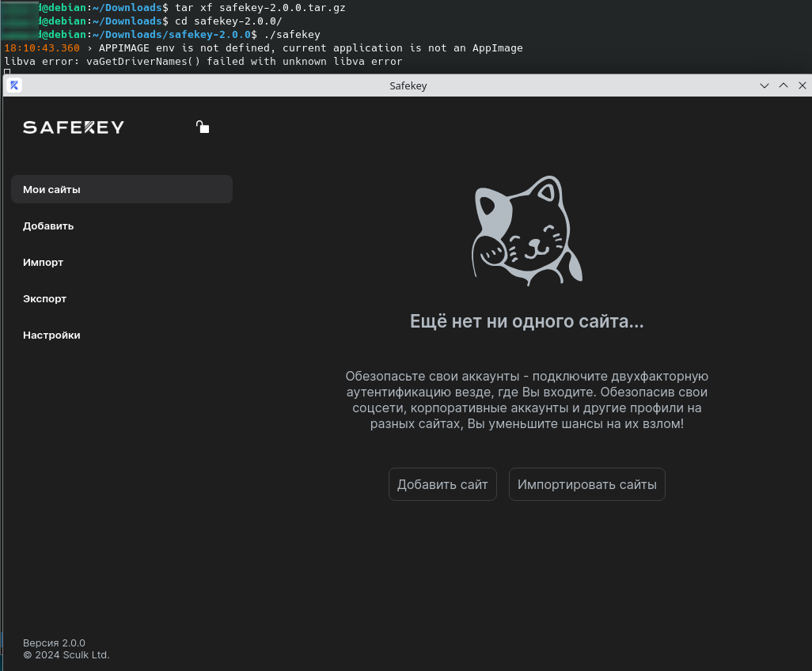Click the Safekey window title text
Viewport: 812px width, 671px height.
click(408, 86)
